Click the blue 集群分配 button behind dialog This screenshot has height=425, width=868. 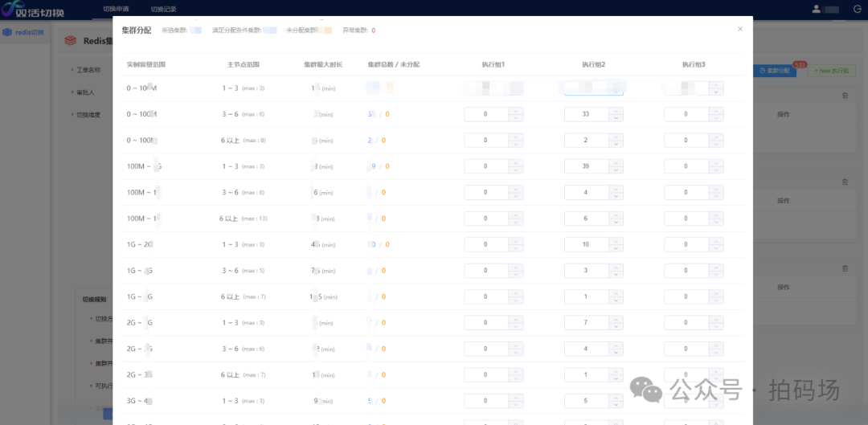coord(775,71)
